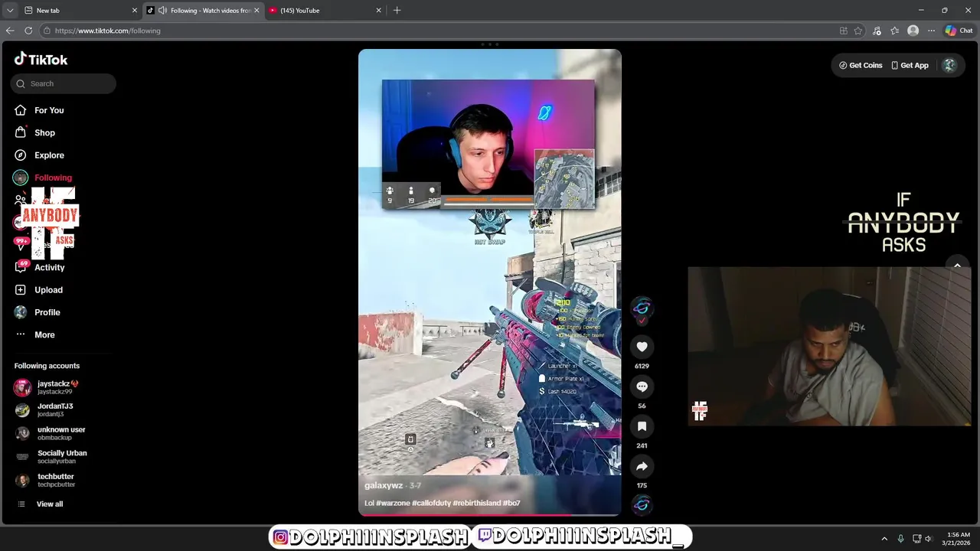Open the profile avatar beside Get App
This screenshot has width=980, height=551.
point(949,65)
